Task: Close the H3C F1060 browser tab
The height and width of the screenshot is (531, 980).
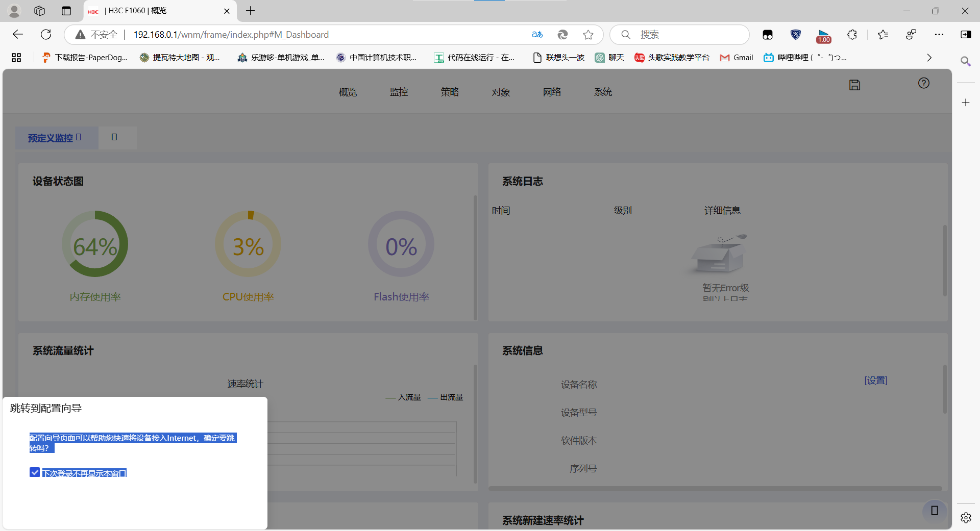Action: coord(227,11)
